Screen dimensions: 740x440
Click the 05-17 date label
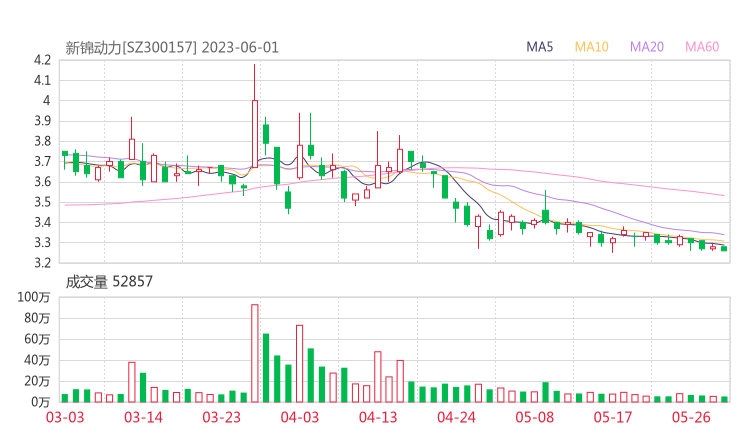(613, 417)
